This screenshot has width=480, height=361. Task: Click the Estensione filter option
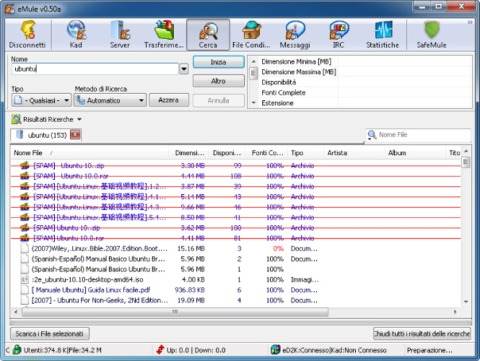tap(277, 103)
